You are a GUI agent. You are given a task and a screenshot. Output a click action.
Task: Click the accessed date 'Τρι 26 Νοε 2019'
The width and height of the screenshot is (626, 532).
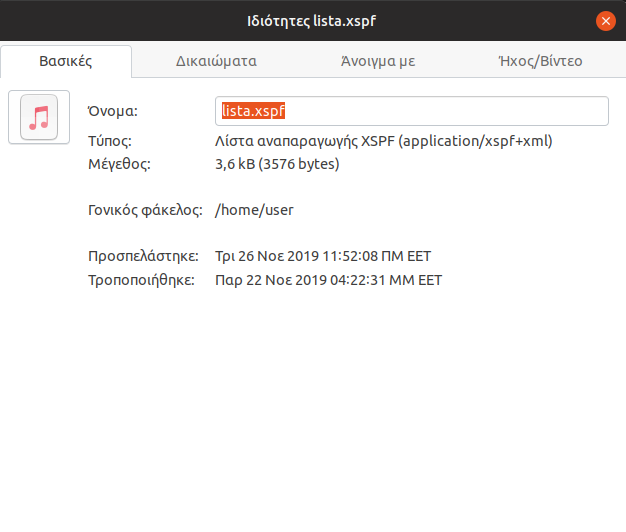[x=267, y=256]
